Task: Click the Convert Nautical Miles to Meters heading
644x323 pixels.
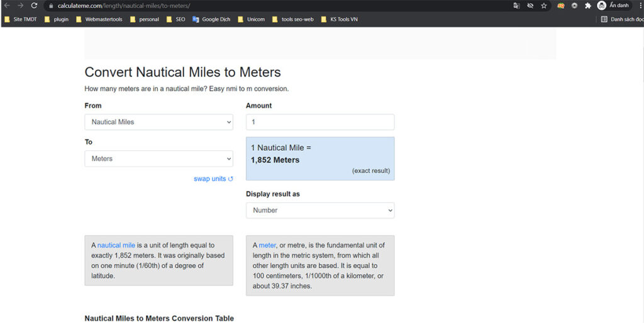Action: click(183, 72)
